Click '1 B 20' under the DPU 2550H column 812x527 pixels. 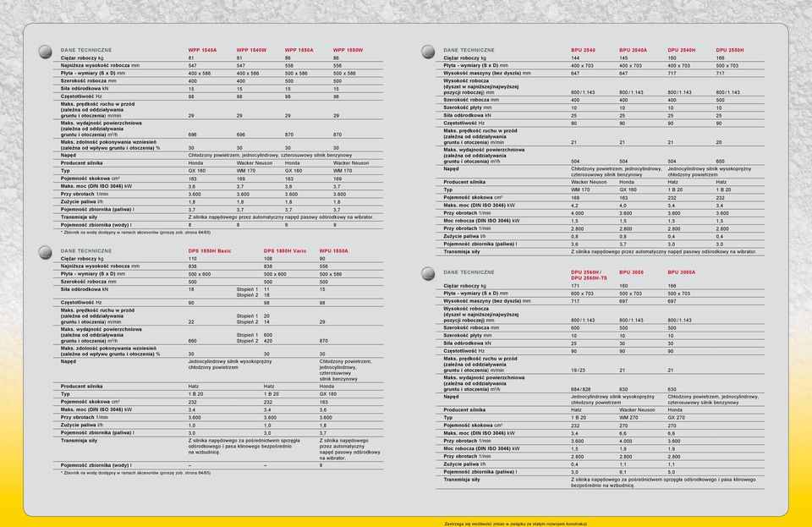pos(723,190)
